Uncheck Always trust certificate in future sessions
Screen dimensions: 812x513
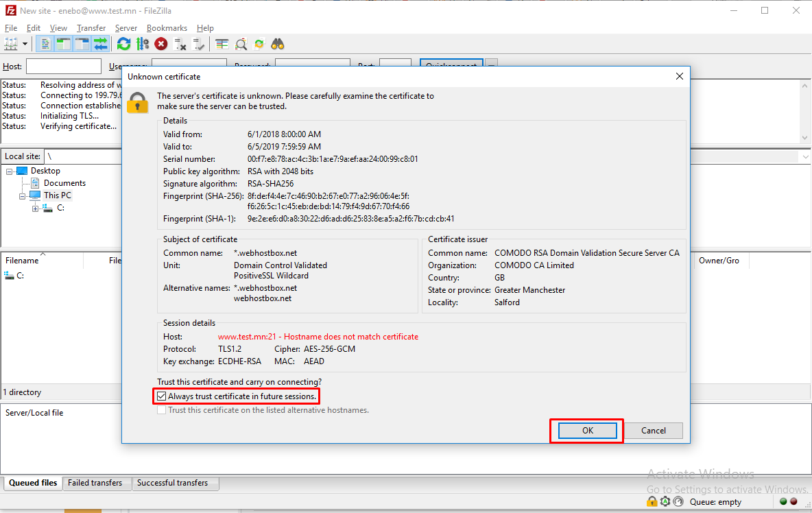coord(162,396)
